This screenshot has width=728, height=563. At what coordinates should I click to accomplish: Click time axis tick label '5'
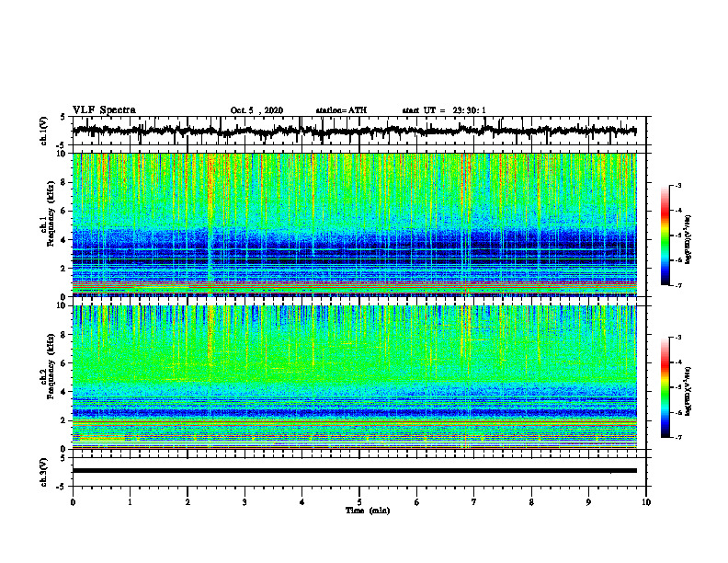click(x=359, y=502)
